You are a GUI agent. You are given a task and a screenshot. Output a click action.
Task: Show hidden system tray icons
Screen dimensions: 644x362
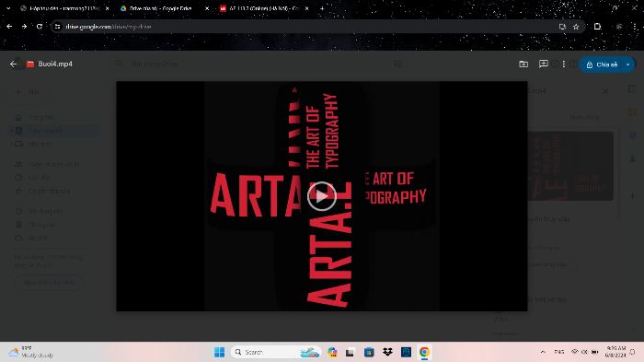[543, 352]
